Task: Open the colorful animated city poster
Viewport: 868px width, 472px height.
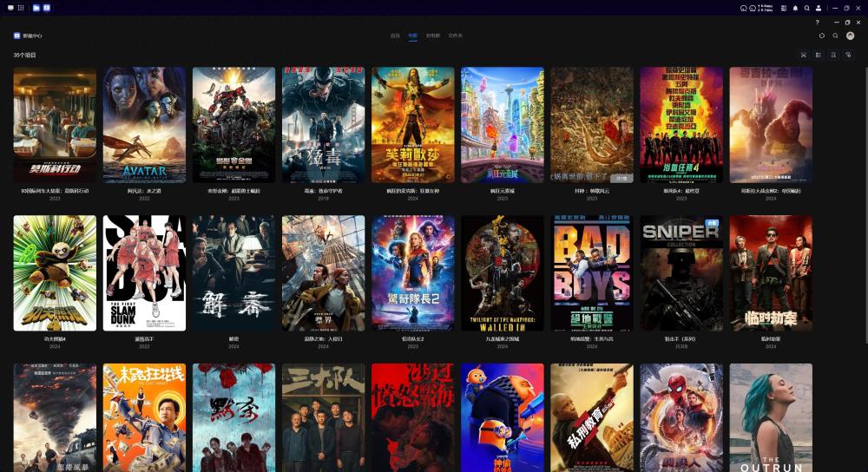Action: click(x=502, y=125)
